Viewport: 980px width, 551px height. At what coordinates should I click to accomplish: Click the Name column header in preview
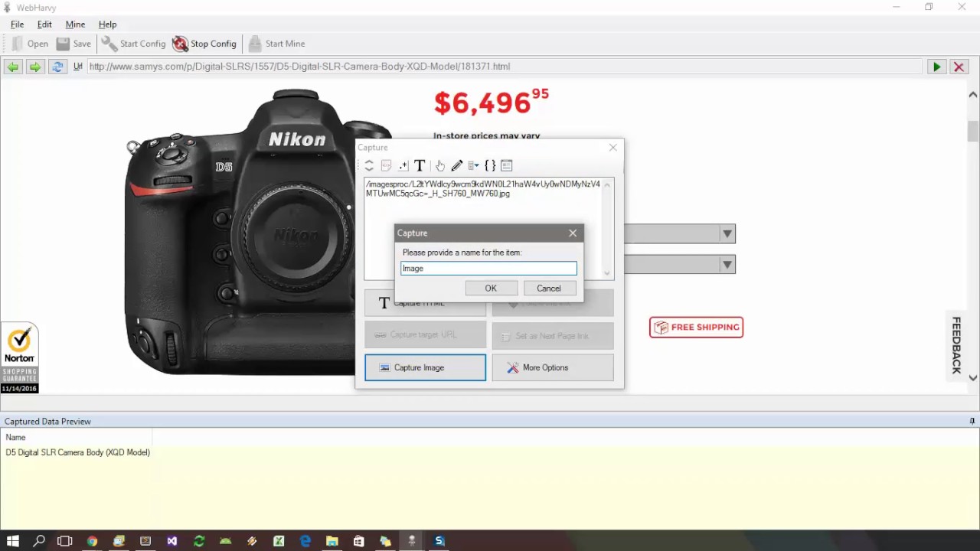[x=77, y=437]
